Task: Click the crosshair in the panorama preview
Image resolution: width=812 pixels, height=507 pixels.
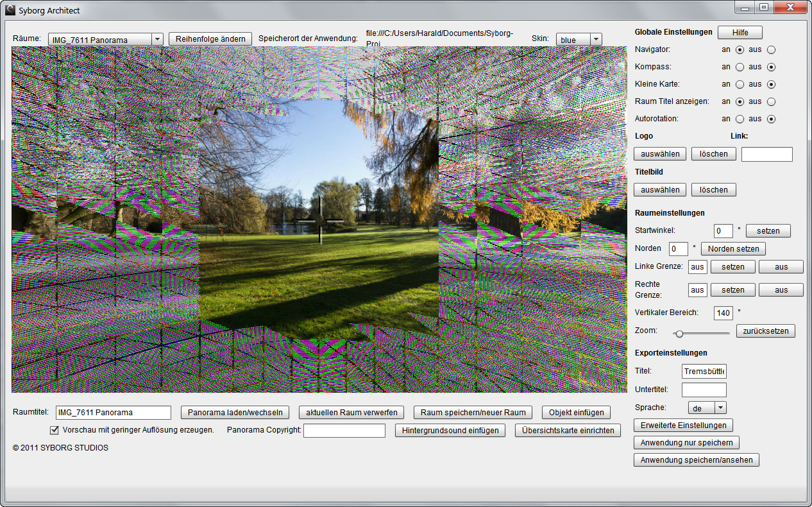Action: (x=320, y=220)
